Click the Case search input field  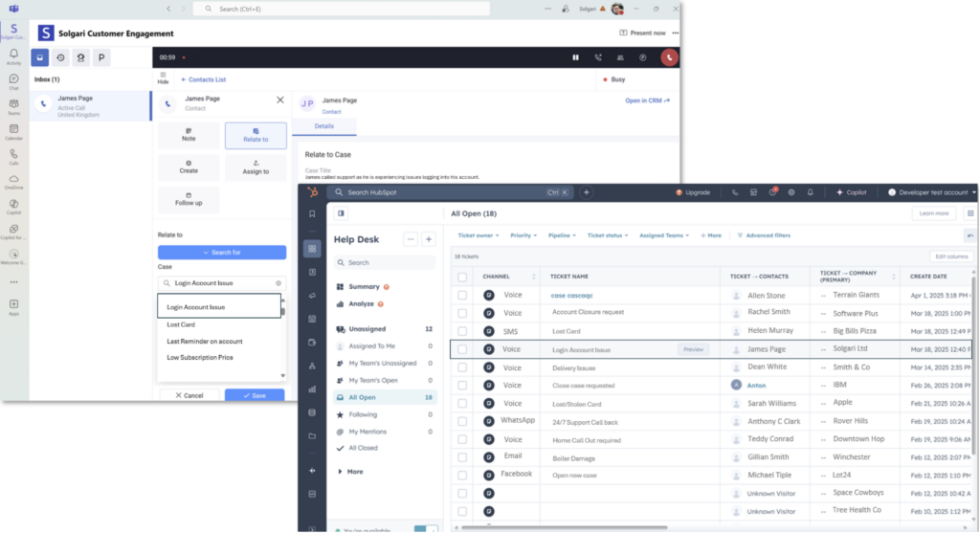coord(222,283)
